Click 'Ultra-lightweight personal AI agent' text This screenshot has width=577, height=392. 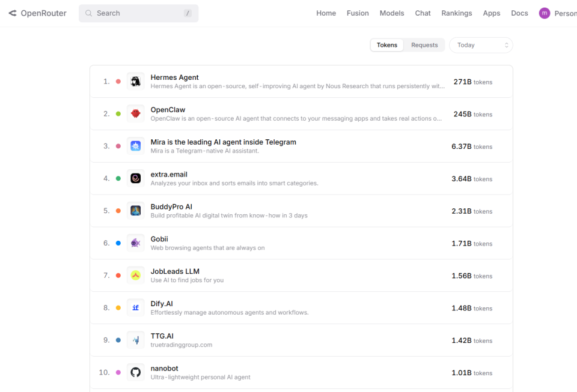coord(201,378)
